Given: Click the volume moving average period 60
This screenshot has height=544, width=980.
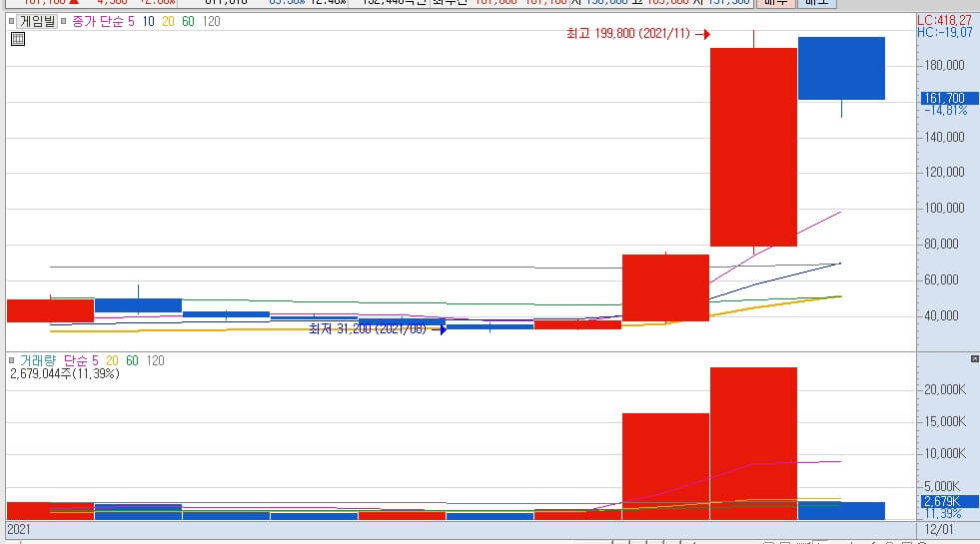Looking at the screenshot, I should point(133,360).
